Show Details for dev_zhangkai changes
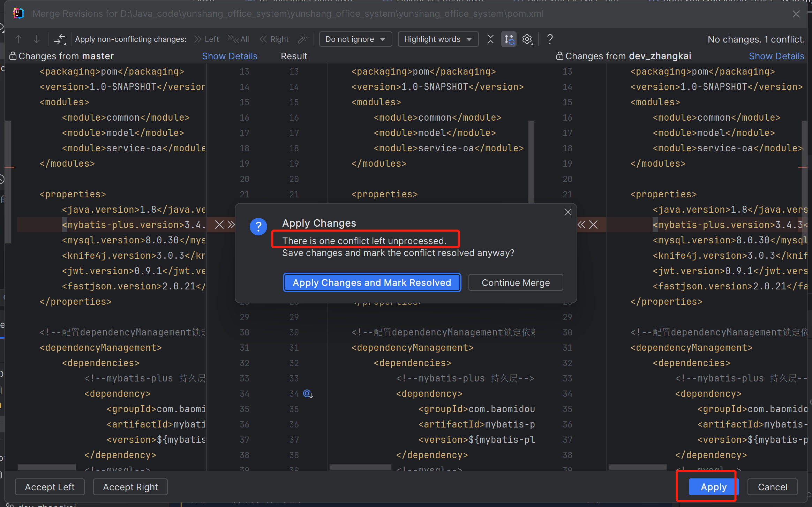The height and width of the screenshot is (507, 812). pyautogui.click(x=776, y=56)
